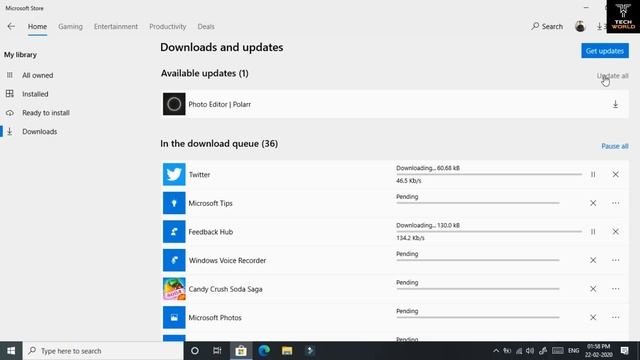The width and height of the screenshot is (640, 360).
Task: Click the Microsoft Tips pending progress bar
Action: 478,203
